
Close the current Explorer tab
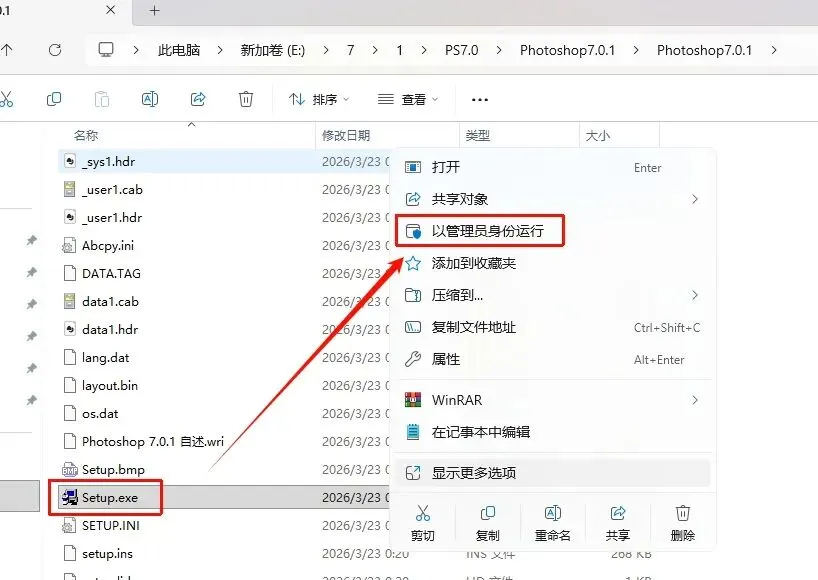111,10
